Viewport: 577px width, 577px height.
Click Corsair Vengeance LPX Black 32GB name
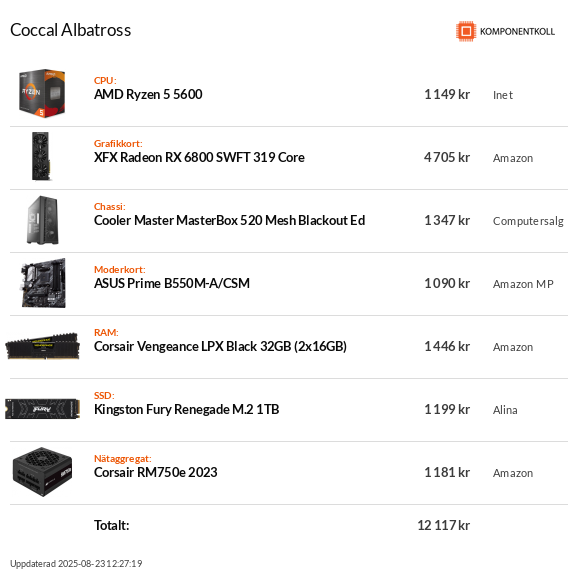coord(220,346)
